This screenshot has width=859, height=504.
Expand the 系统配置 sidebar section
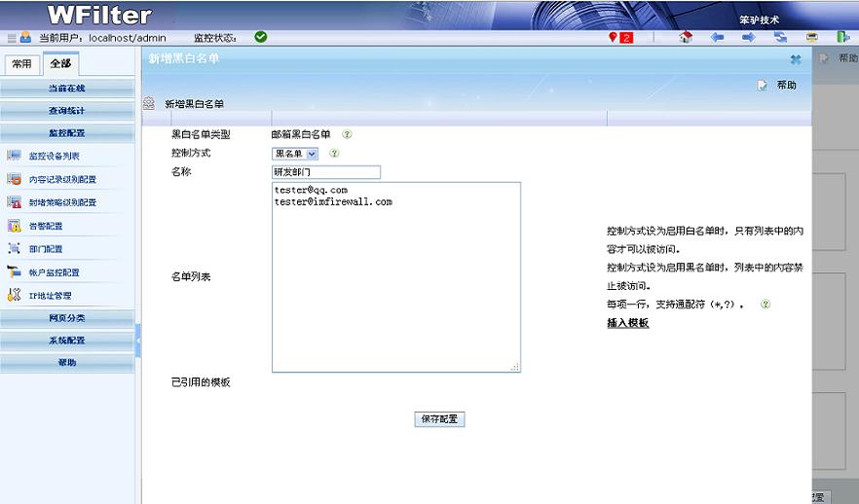[67, 341]
